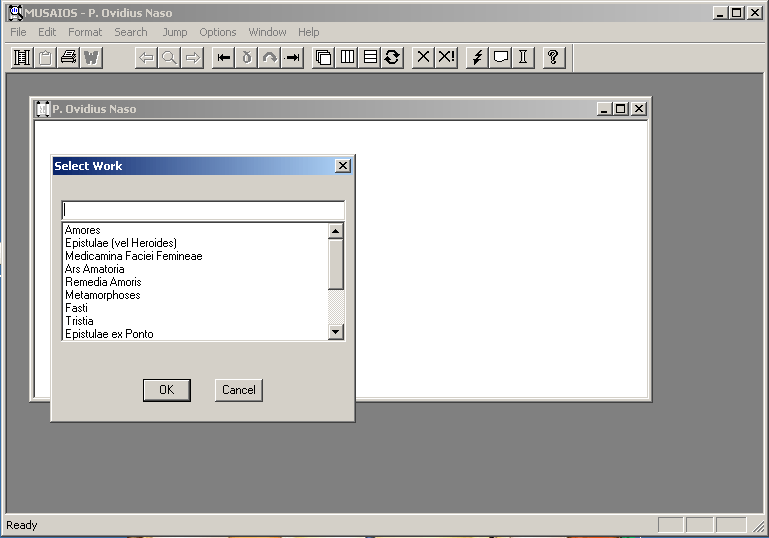Click the printer toolbar icon
Image resolution: width=769 pixels, height=538 pixels.
68,57
